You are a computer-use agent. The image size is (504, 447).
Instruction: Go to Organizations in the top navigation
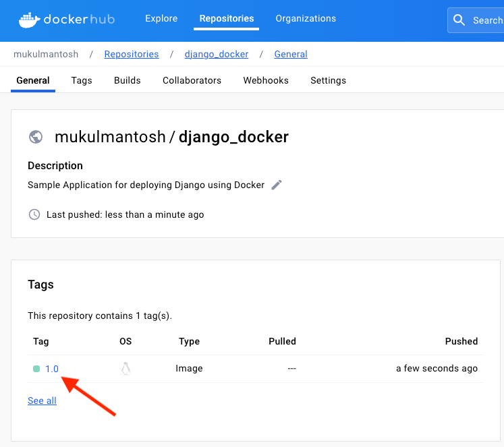[x=306, y=19]
